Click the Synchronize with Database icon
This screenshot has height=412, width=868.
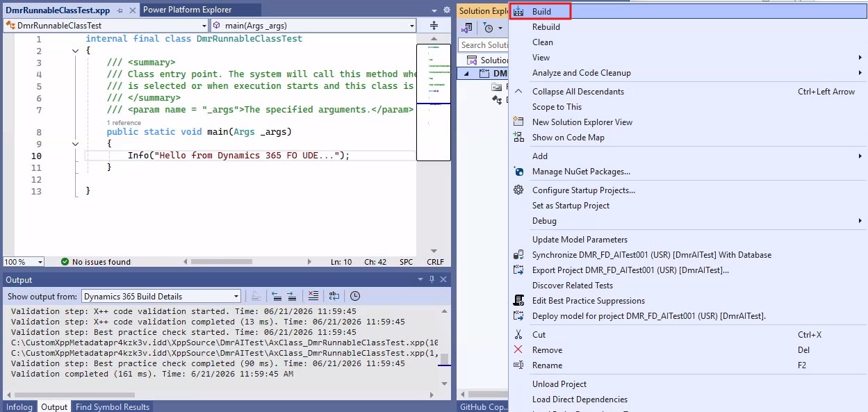[518, 254]
